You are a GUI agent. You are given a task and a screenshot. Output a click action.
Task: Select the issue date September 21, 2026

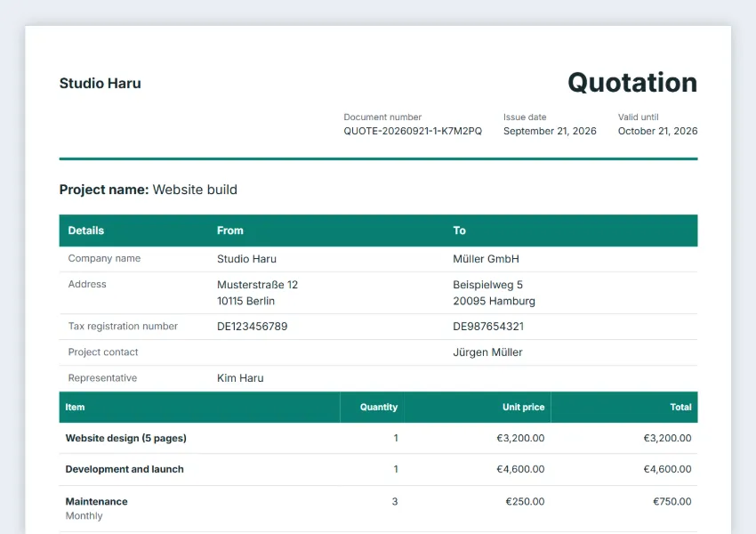[550, 131]
